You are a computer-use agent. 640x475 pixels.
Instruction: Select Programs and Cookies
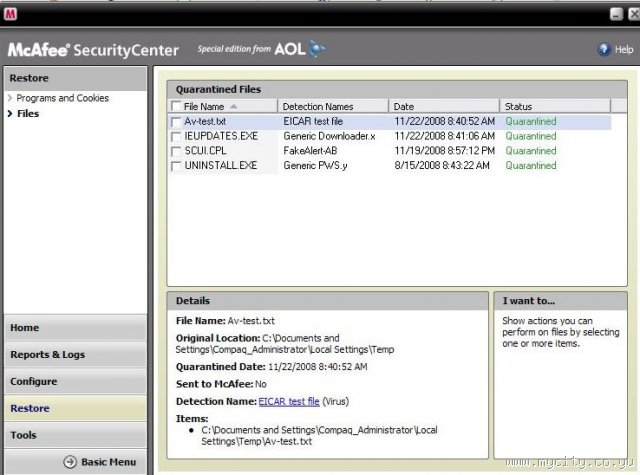[x=62, y=98]
